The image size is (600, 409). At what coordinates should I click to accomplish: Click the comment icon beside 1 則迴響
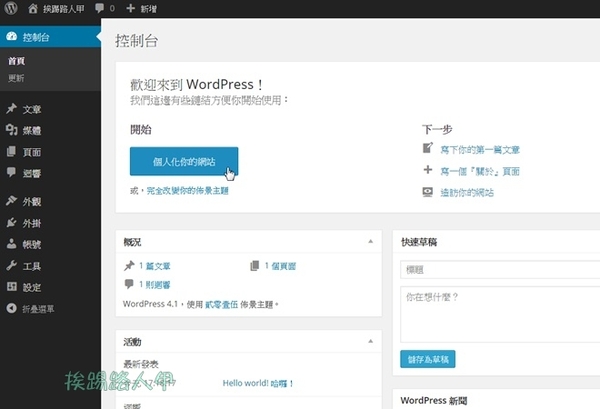129,284
